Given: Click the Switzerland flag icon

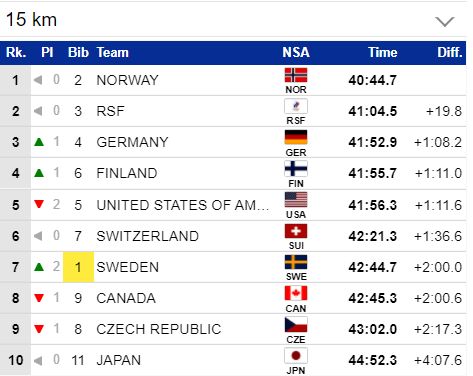Looking at the screenshot, I should click(296, 231).
